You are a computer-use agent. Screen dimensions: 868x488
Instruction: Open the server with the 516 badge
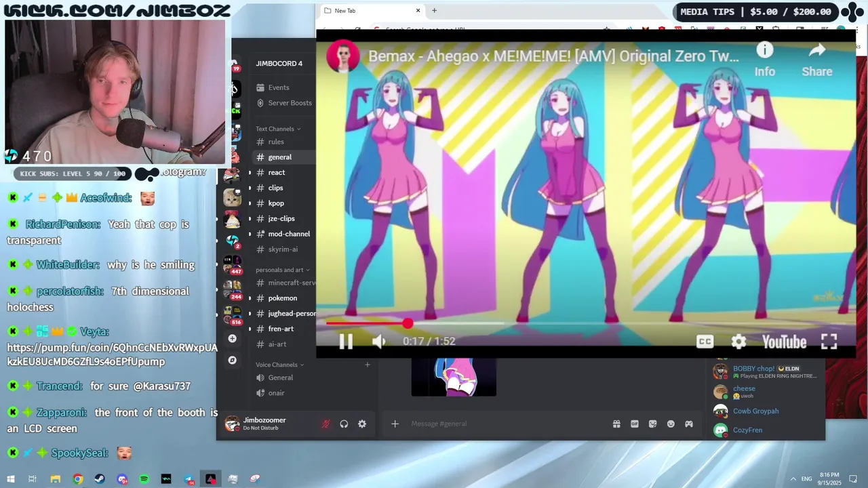pos(233,315)
